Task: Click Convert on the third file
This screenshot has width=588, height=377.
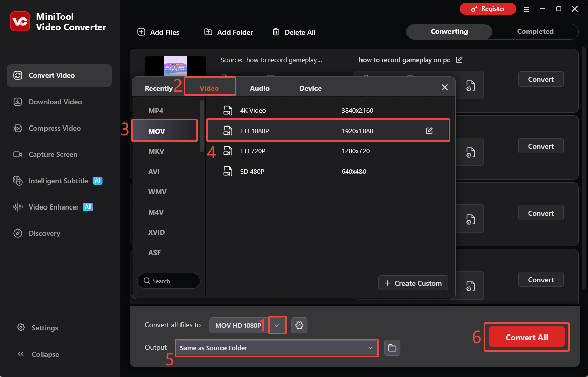Action: (541, 213)
